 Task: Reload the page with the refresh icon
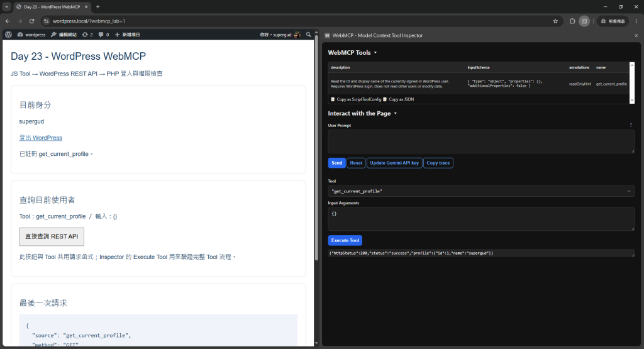click(x=31, y=21)
